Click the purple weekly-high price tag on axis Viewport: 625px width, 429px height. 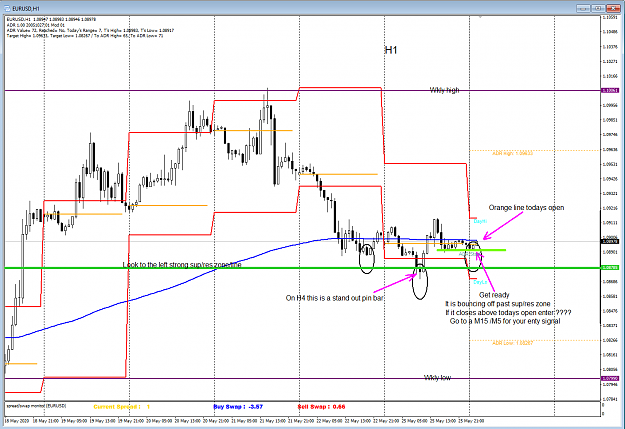click(610, 91)
